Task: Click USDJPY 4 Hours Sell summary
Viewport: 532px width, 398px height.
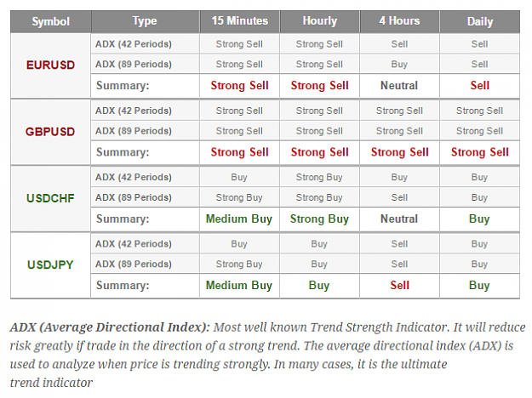Action: coord(400,286)
